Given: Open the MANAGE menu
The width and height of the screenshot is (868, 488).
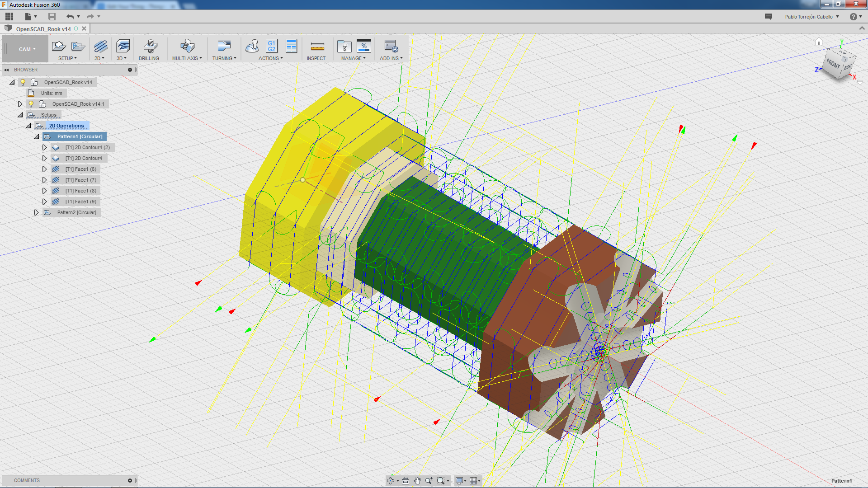Looking at the screenshot, I should [354, 58].
